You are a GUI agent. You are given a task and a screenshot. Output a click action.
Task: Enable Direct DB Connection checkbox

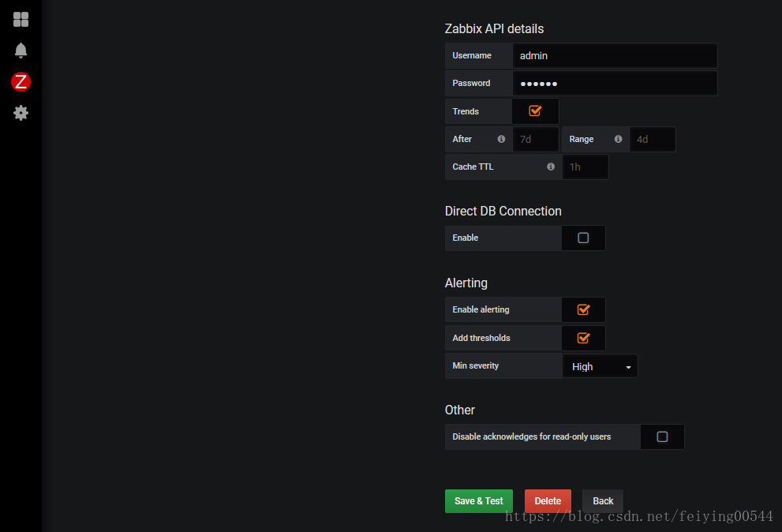click(x=583, y=238)
